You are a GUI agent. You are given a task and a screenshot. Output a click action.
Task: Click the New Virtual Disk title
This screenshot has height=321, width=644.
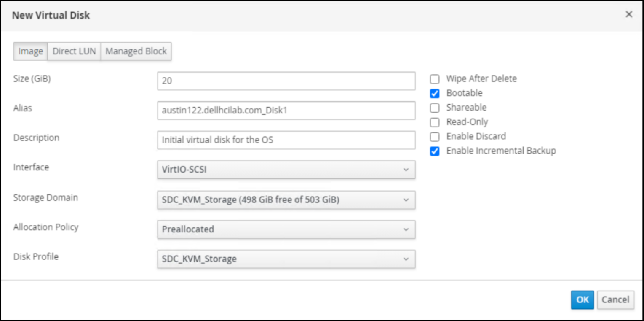pos(51,16)
